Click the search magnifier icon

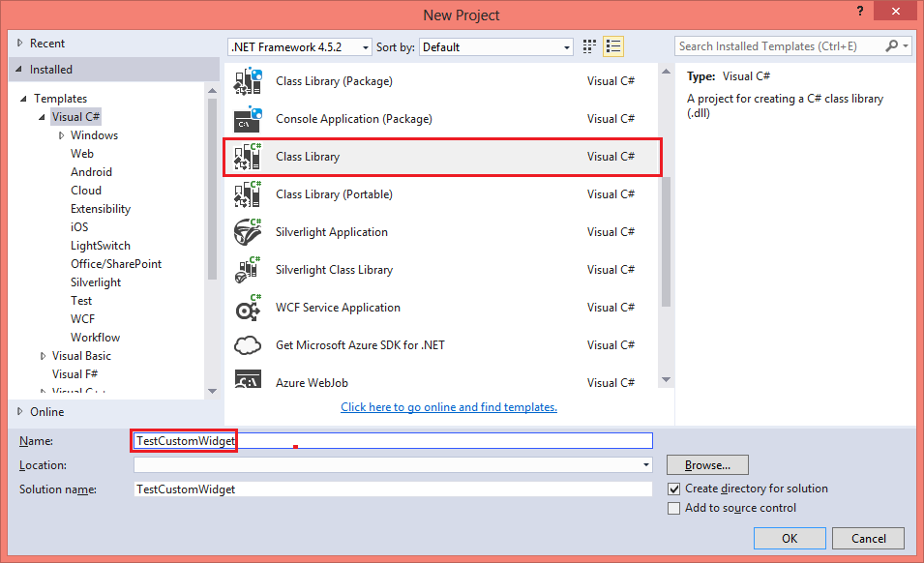coord(892,45)
